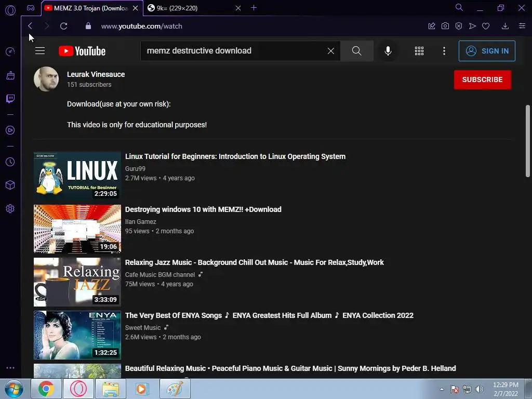The width and height of the screenshot is (532, 399).
Task: Open Destroying windows 10 MEMZ thumbnail
Action: [77, 229]
